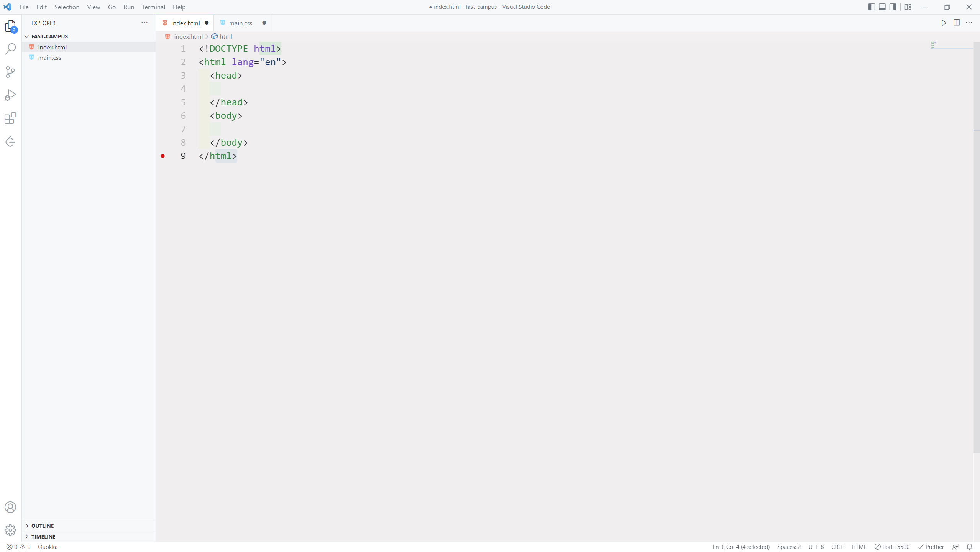Click the html symbol in breadcrumb

[222, 36]
